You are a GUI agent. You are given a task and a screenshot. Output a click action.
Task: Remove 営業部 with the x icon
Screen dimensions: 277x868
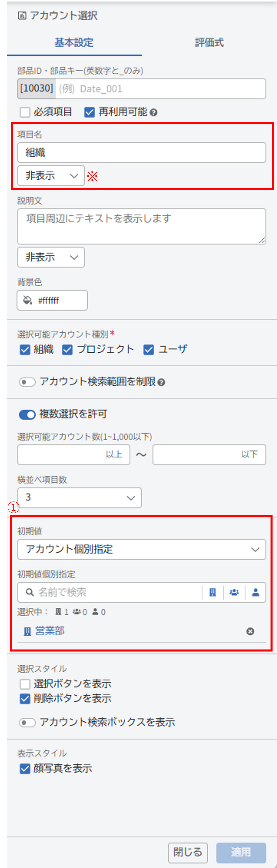pos(250,631)
